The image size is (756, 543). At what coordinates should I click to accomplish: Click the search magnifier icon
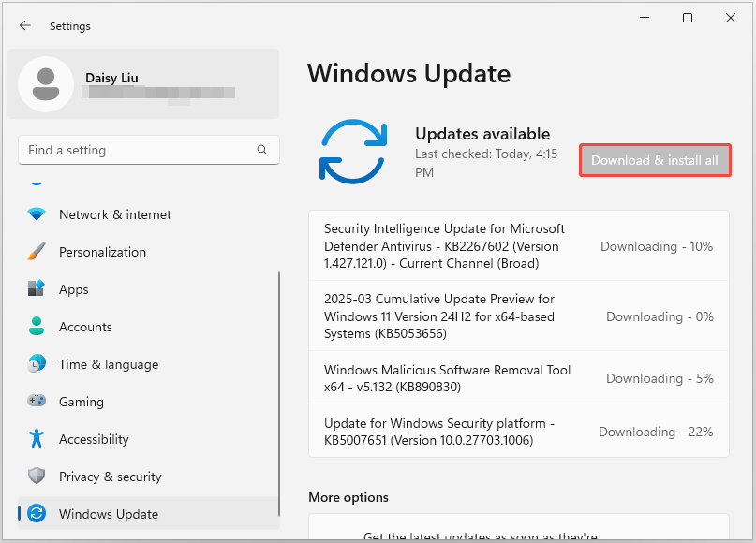262,150
